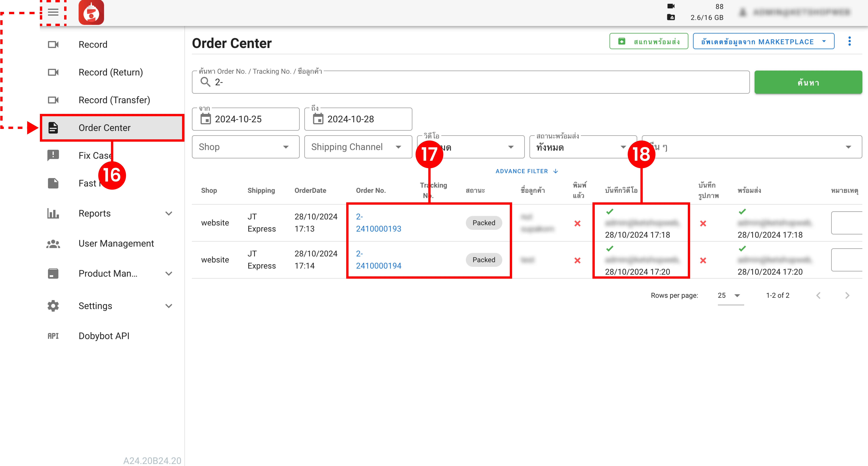This screenshot has width=868, height=466.
Task: Click the magnifier icon in search field
Action: pyautogui.click(x=205, y=82)
